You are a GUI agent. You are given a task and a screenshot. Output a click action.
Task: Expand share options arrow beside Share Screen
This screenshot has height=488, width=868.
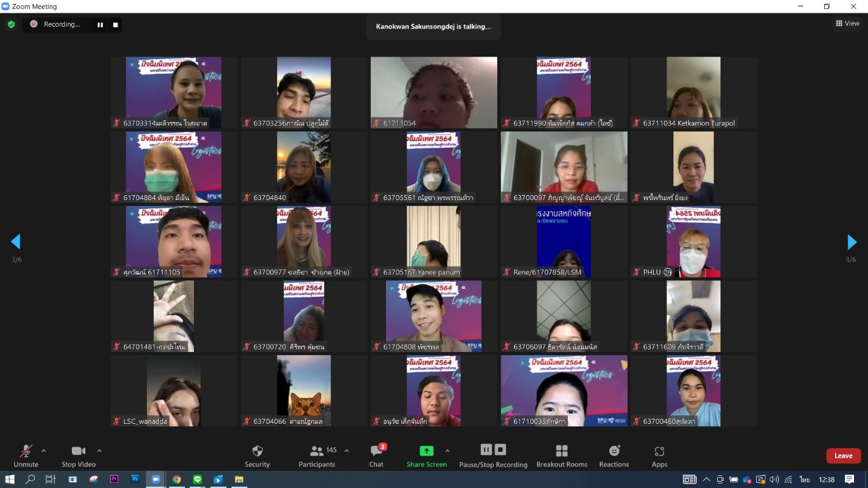point(448,451)
